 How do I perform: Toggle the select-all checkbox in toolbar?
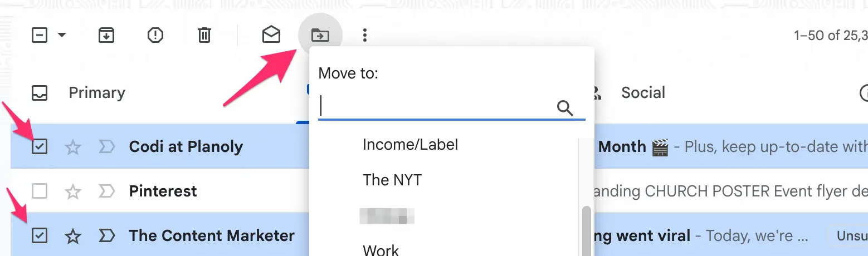pos(40,36)
